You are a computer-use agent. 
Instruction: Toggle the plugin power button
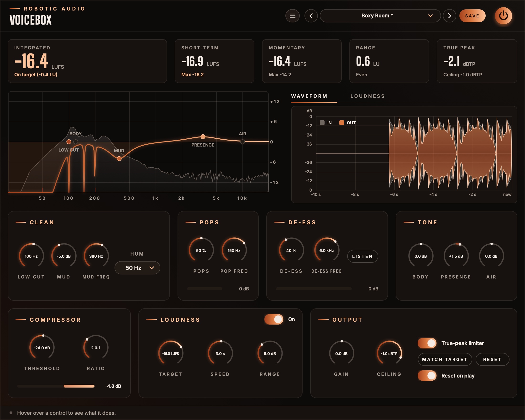tap(503, 16)
